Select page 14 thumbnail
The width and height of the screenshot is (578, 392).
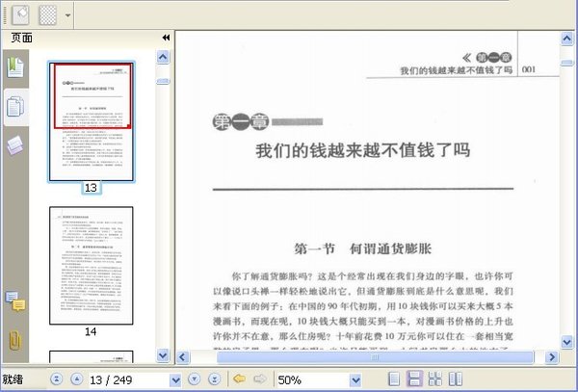click(x=92, y=266)
